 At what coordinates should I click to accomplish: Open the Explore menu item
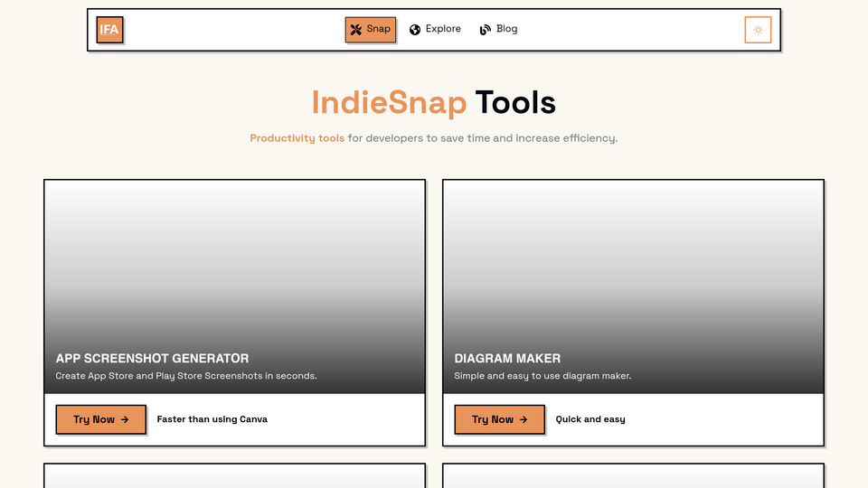(435, 29)
